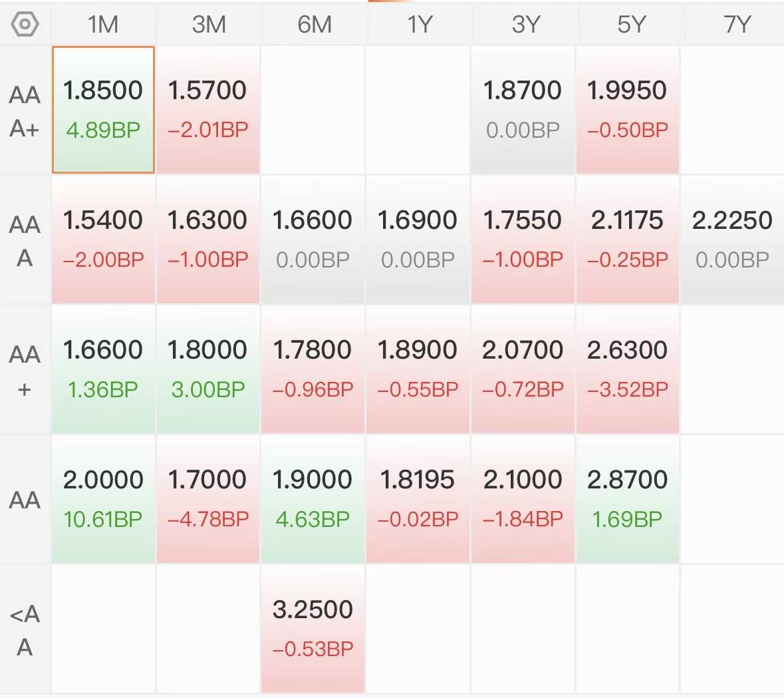Open AAA+ 3Y cell 1.8700
Image resolution: width=784 pixels, height=698 pixels.
(522, 110)
